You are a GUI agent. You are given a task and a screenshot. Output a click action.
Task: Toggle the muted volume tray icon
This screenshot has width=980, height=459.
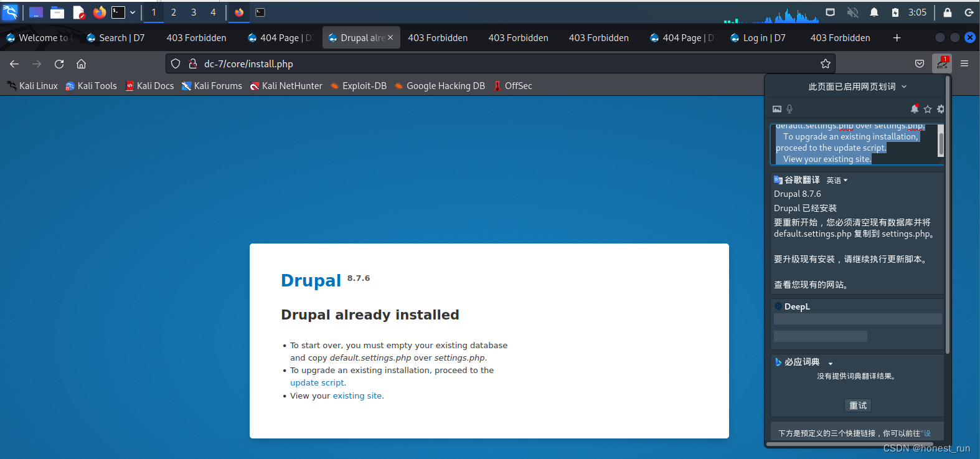852,12
